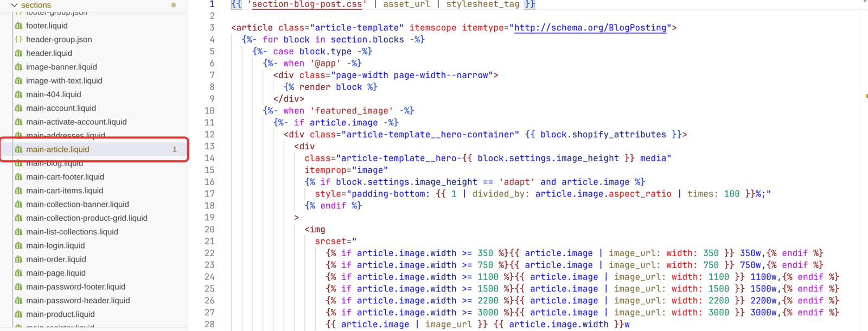Click 'featured_image' string on line 10
The height and width of the screenshot is (331, 868).
(352, 111)
